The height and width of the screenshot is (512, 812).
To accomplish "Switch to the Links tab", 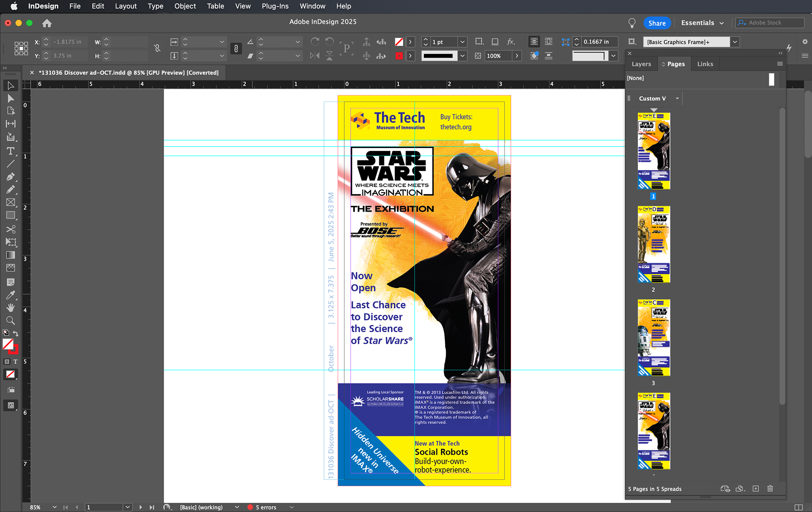I will [705, 64].
